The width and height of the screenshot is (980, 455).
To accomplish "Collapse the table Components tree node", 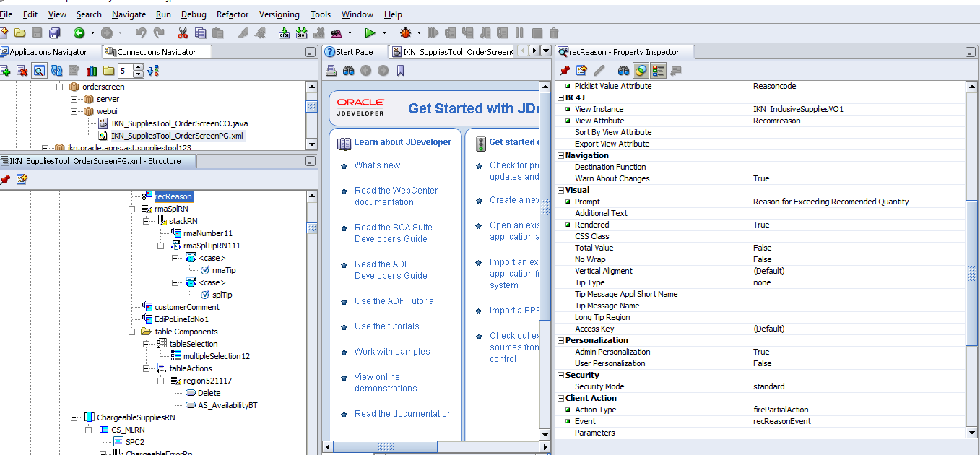I will [132, 331].
